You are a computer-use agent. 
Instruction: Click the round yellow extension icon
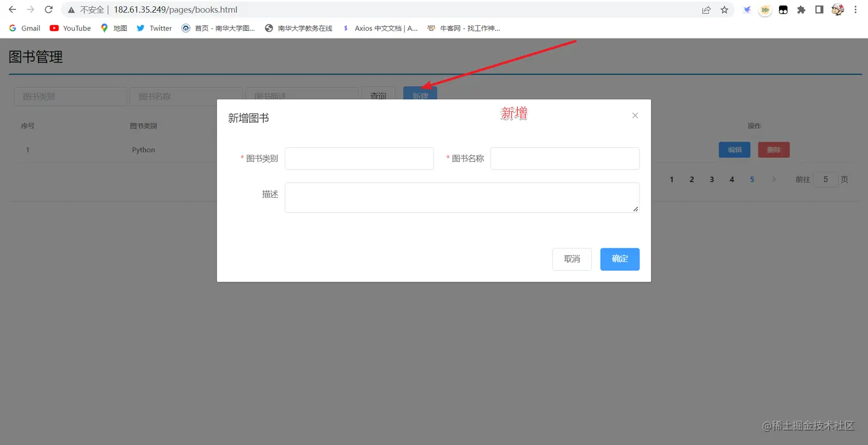click(765, 10)
